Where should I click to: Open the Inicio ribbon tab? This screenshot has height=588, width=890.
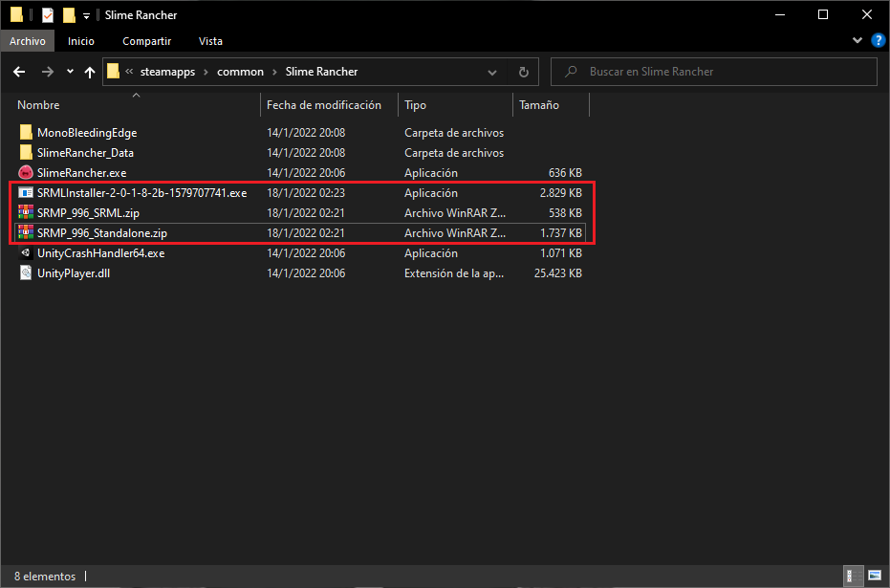(81, 41)
